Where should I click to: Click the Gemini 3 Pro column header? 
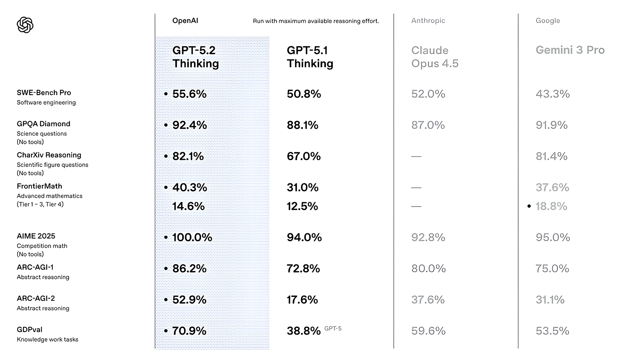click(570, 50)
